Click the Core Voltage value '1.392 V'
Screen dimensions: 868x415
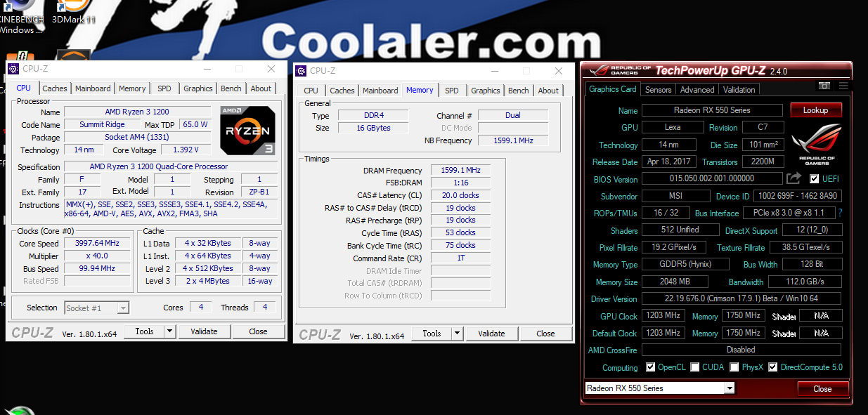186,150
